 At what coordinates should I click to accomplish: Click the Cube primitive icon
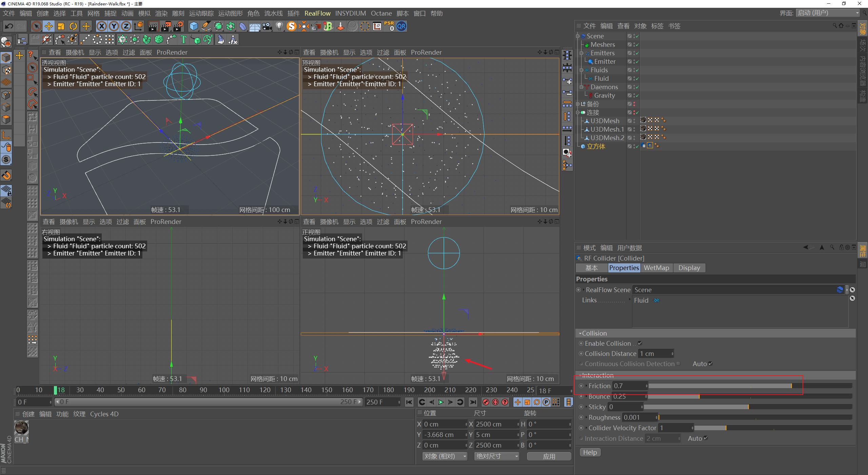coord(194,26)
